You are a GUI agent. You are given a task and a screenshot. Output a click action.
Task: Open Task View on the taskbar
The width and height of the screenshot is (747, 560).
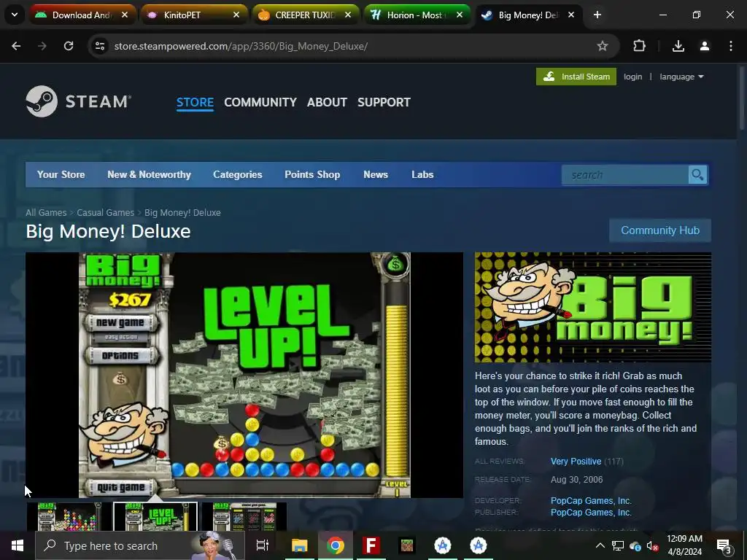click(x=262, y=545)
